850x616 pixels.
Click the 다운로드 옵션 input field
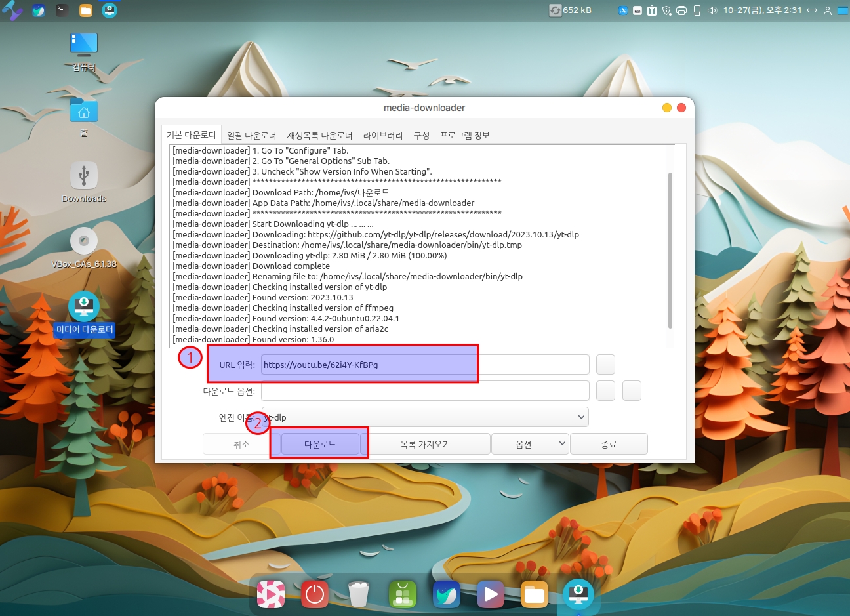pos(425,391)
